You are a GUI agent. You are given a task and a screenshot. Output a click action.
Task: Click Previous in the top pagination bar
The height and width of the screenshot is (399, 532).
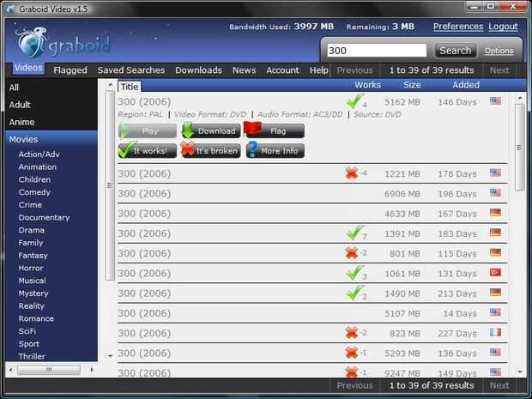354,70
